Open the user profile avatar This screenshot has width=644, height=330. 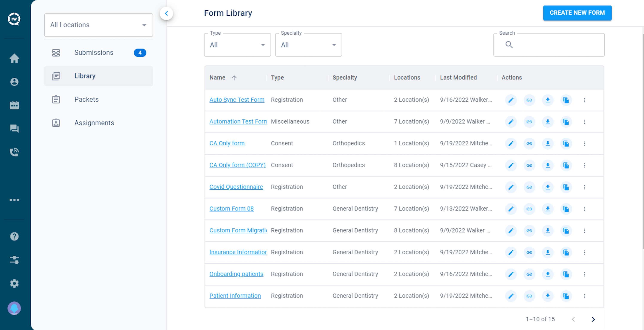(x=14, y=308)
